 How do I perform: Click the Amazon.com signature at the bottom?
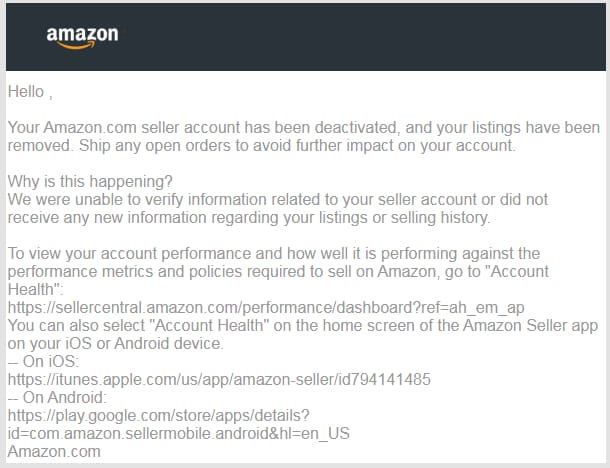(x=54, y=451)
